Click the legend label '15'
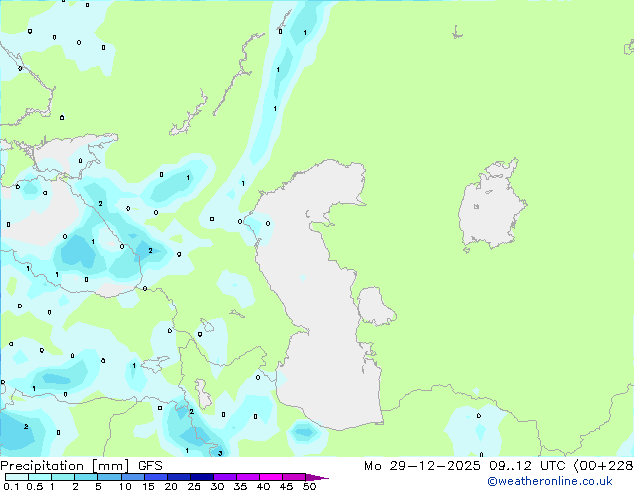Viewport: 634px width, 490px height. coord(148,486)
